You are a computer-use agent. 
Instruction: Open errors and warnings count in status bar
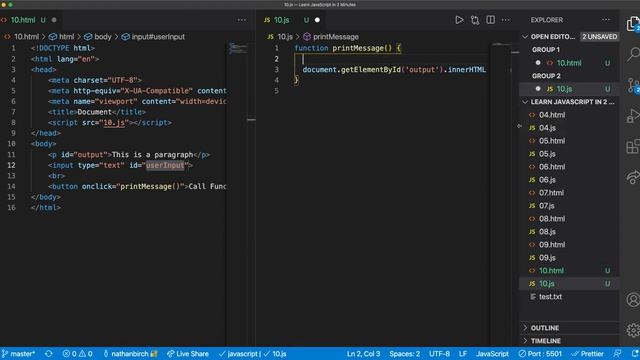coord(78,354)
